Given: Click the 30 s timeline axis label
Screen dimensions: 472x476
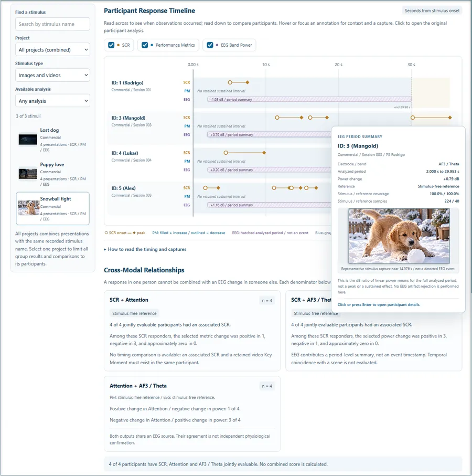Looking at the screenshot, I should click(411, 65).
